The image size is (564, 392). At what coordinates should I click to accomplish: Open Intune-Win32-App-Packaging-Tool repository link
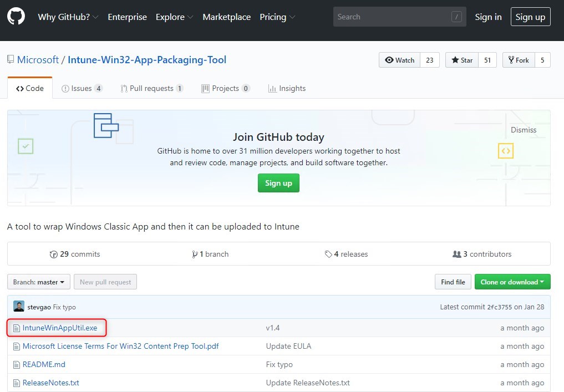tap(147, 60)
